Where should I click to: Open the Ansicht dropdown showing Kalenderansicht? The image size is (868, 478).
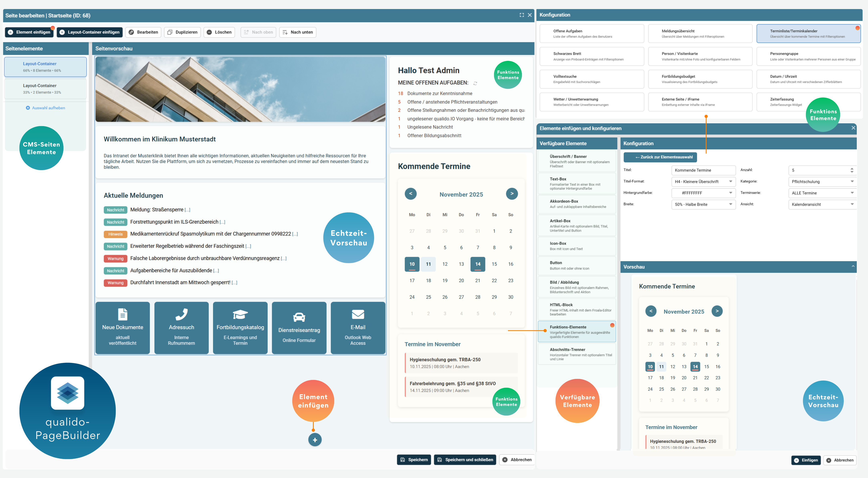(x=822, y=204)
